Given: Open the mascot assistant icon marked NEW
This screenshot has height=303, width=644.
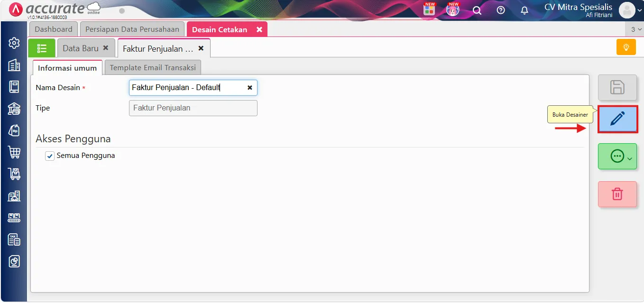Looking at the screenshot, I should 453,9.
